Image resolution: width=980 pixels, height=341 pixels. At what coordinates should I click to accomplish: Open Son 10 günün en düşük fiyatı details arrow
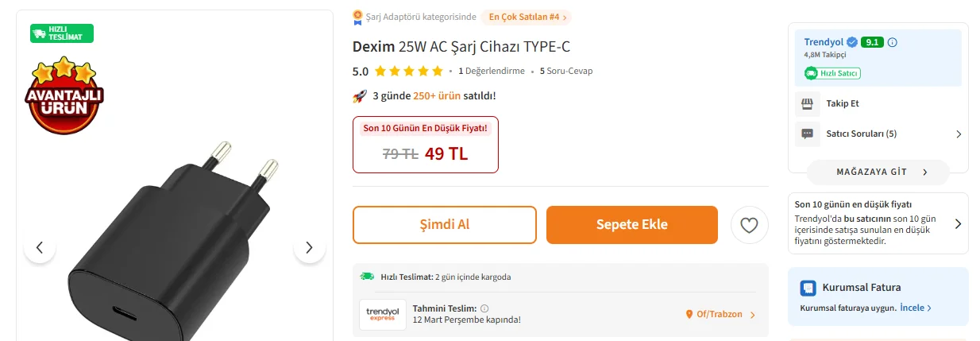click(958, 223)
